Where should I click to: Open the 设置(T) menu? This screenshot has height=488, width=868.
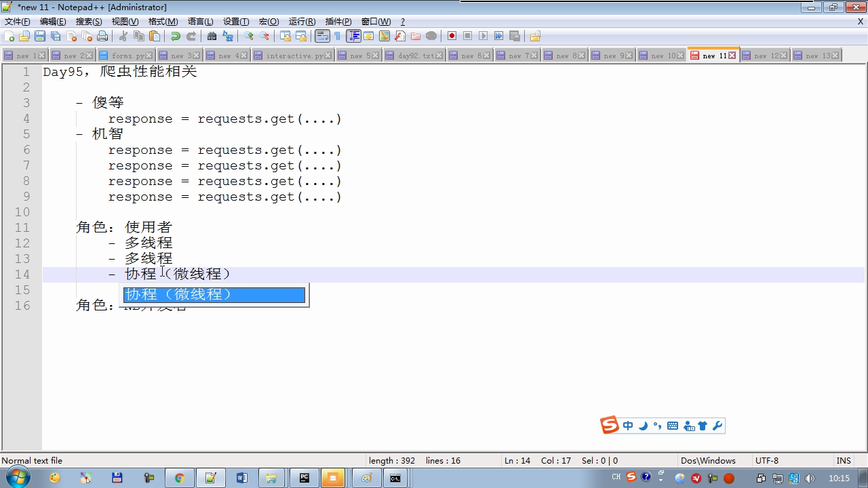click(x=236, y=22)
